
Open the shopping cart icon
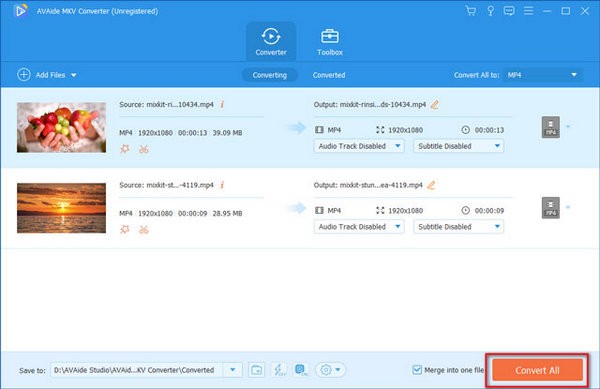[x=471, y=11]
